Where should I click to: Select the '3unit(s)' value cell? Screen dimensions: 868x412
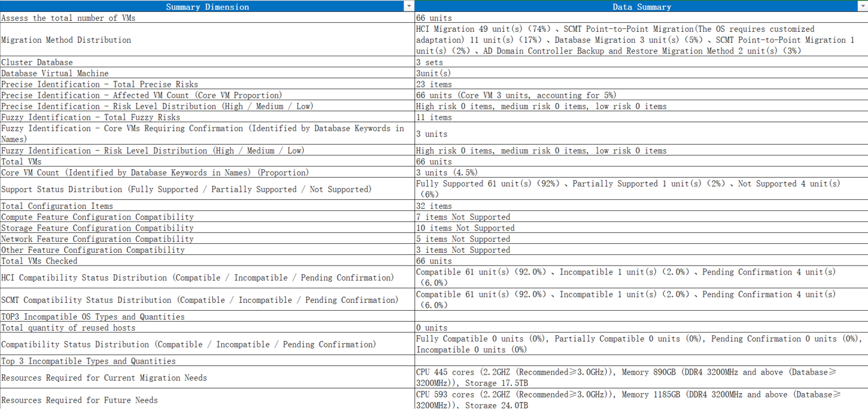(641, 73)
